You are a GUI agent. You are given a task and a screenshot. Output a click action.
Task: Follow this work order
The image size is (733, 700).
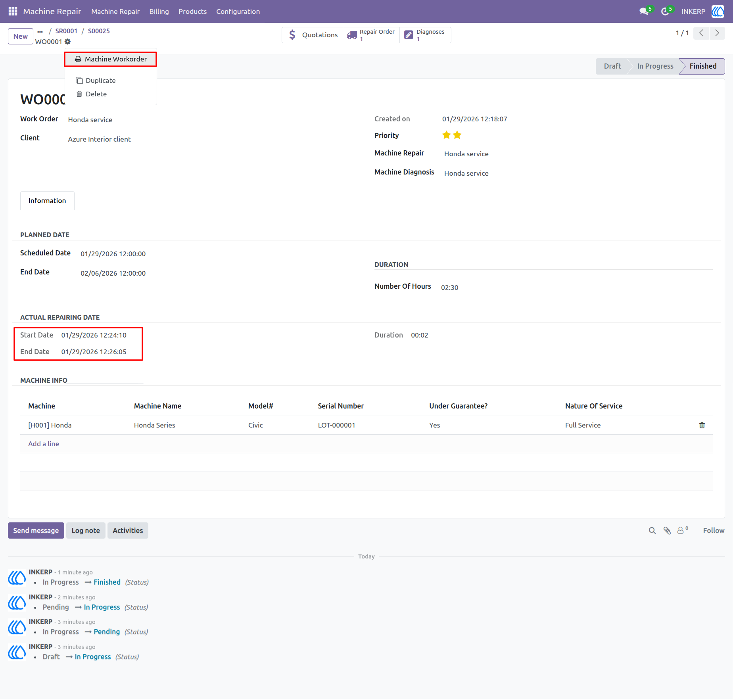click(714, 531)
